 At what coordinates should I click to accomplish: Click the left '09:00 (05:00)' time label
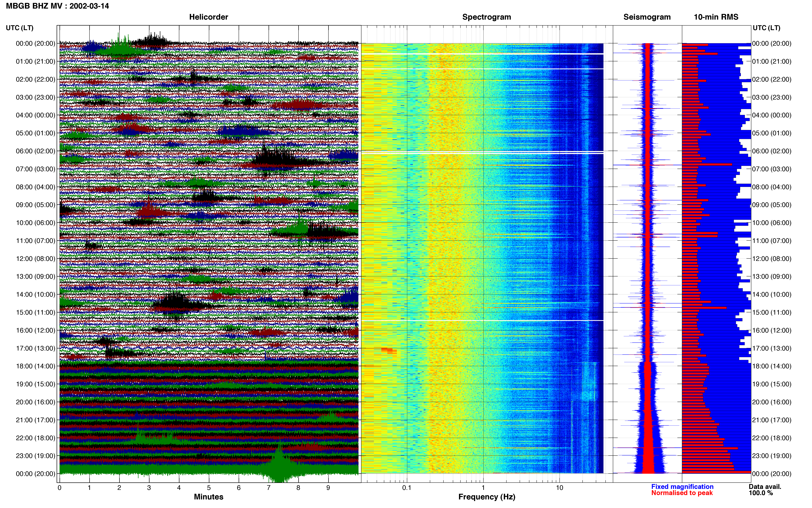(x=36, y=205)
